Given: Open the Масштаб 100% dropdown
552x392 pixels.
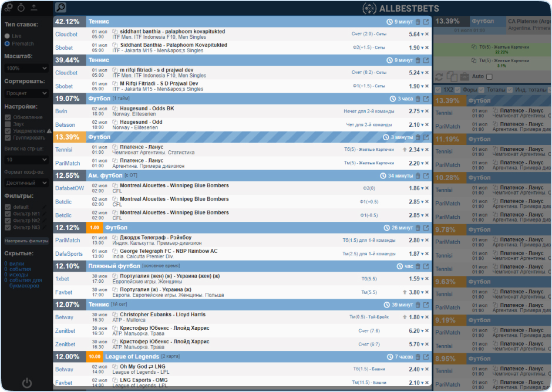Looking at the screenshot, I should [x=26, y=68].
